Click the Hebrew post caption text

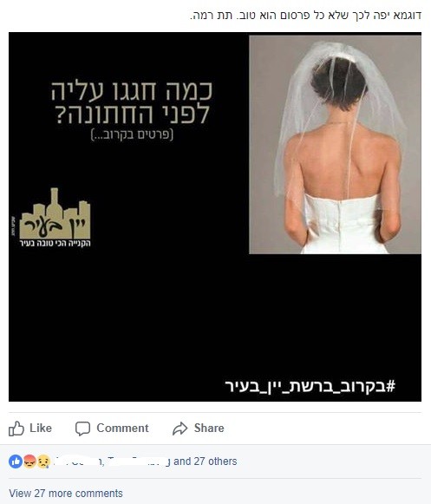305,15
